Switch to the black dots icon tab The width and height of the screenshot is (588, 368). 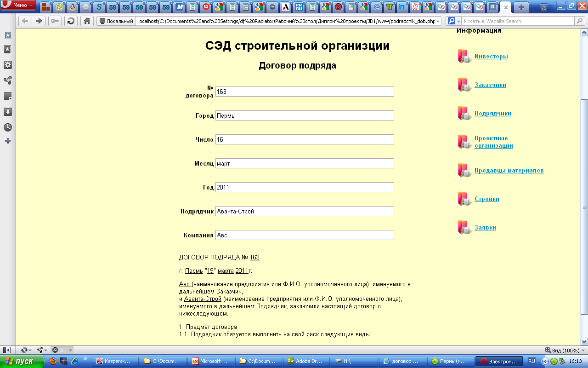[x=272, y=7]
